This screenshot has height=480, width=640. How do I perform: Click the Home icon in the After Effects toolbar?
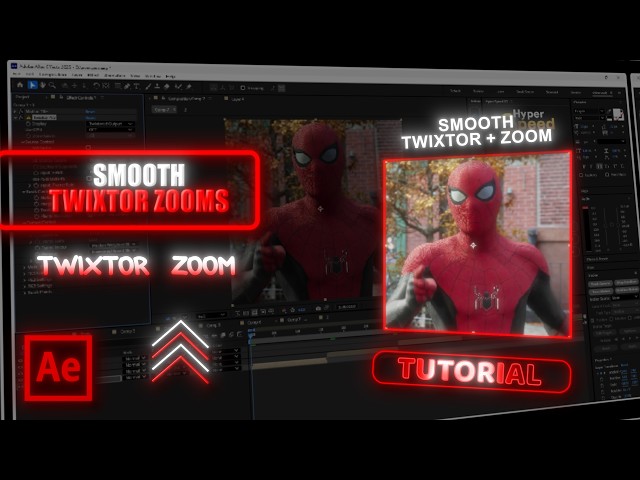pos(20,84)
